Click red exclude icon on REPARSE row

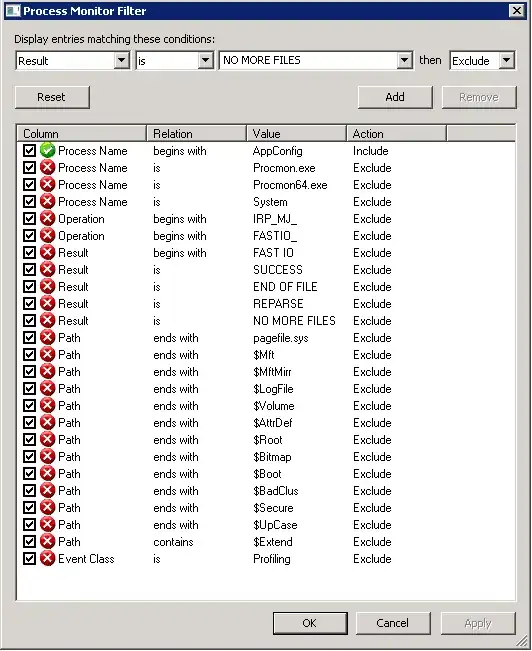pyautogui.click(x=48, y=303)
